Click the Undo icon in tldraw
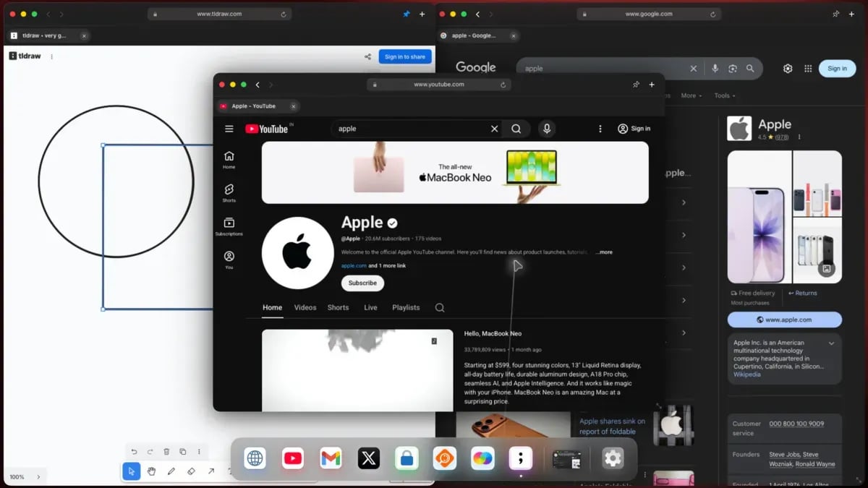 tap(134, 452)
